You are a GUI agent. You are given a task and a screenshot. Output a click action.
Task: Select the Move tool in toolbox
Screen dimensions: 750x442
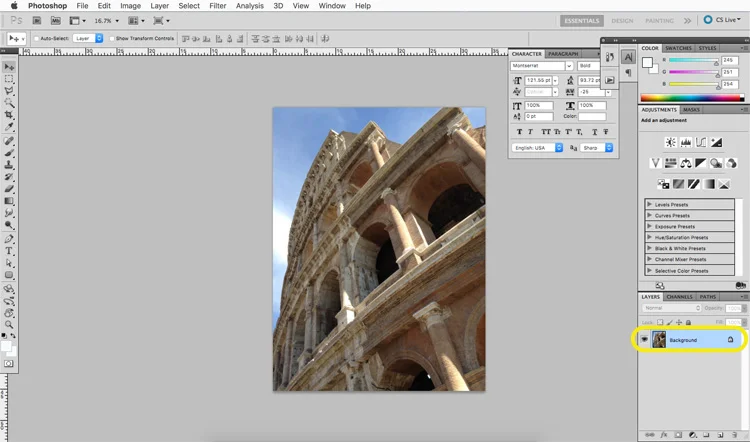[9, 67]
